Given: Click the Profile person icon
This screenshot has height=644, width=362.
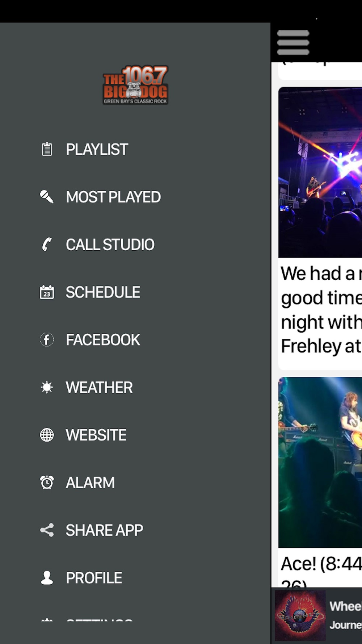Looking at the screenshot, I should tap(47, 578).
